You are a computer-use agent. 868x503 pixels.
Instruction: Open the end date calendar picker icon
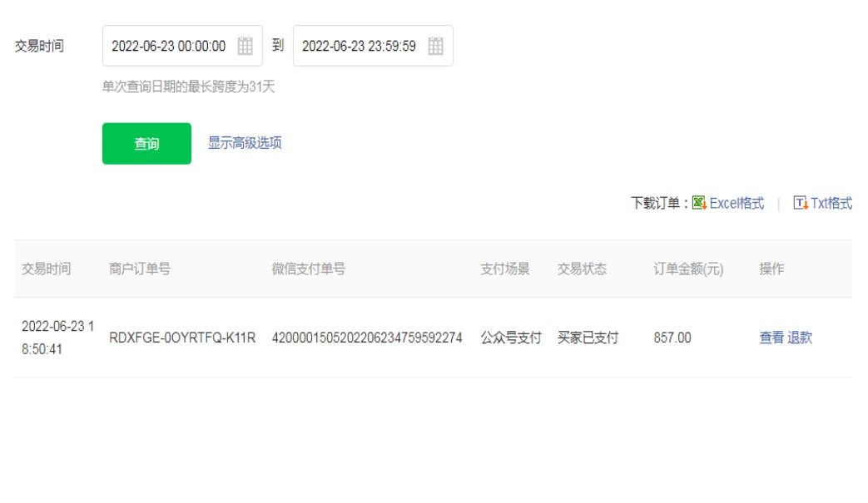click(x=435, y=46)
